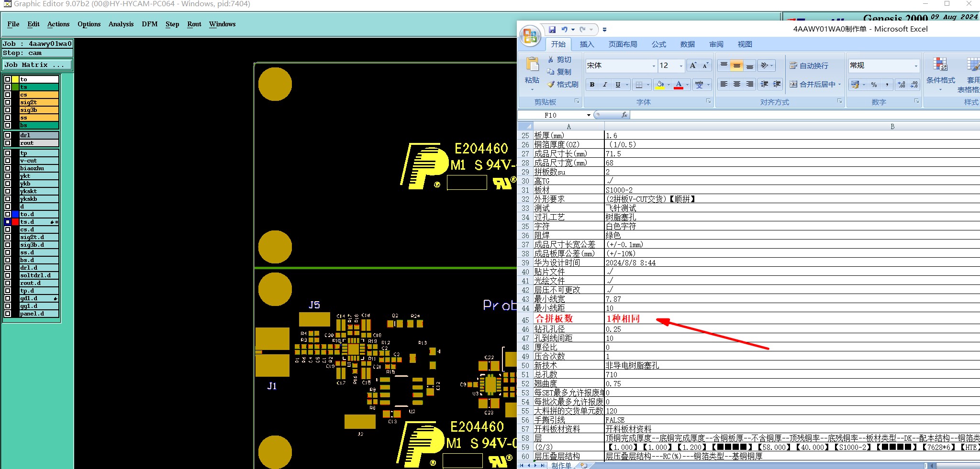Apply italic formatting
980x469 pixels.
point(605,85)
